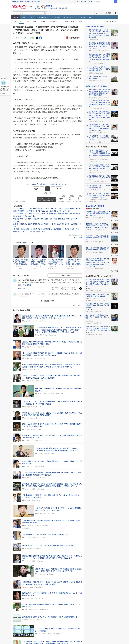
Task: Select the みんなの意見 navigation tab
Action: 68,17
